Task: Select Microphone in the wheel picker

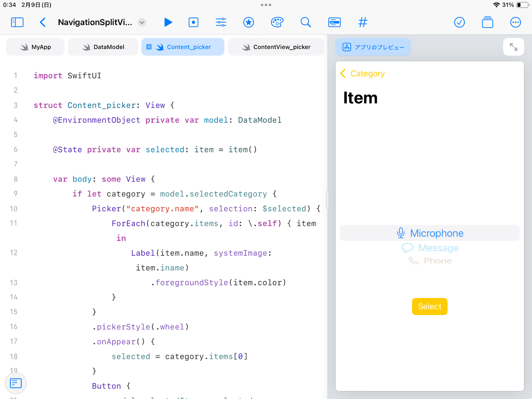Action: pos(430,233)
